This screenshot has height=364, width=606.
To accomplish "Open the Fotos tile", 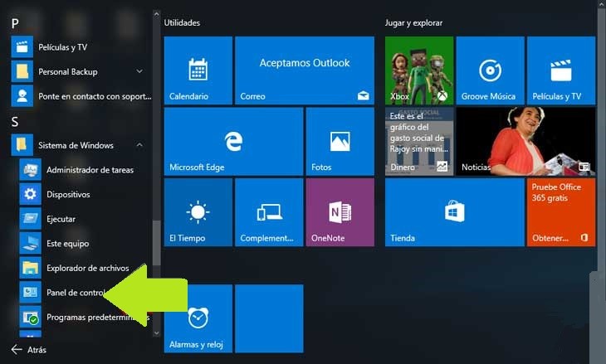I will 340,141.
